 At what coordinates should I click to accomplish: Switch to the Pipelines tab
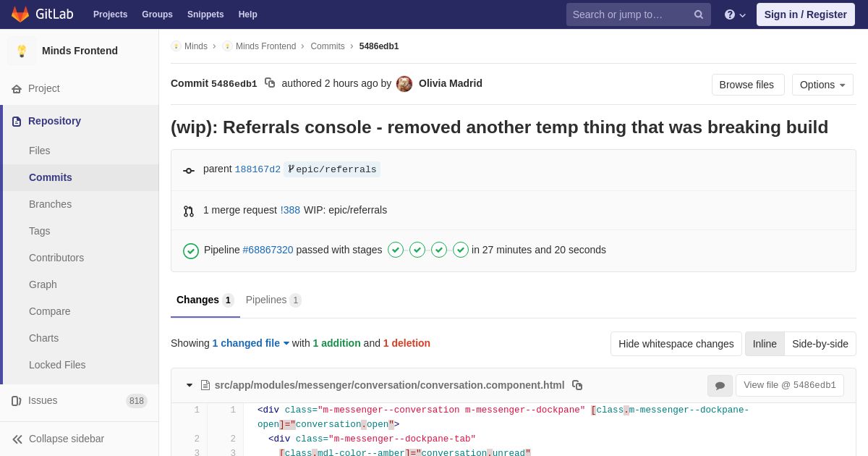tap(273, 300)
